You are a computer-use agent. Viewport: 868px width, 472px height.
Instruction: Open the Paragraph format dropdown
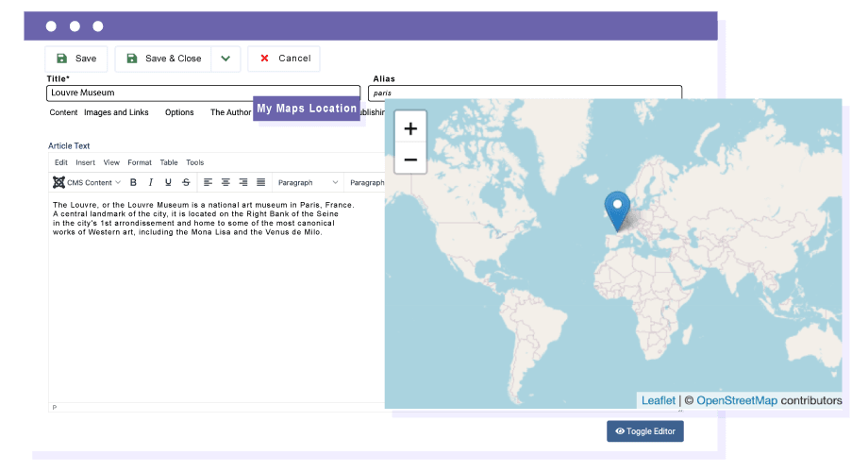pyautogui.click(x=308, y=182)
